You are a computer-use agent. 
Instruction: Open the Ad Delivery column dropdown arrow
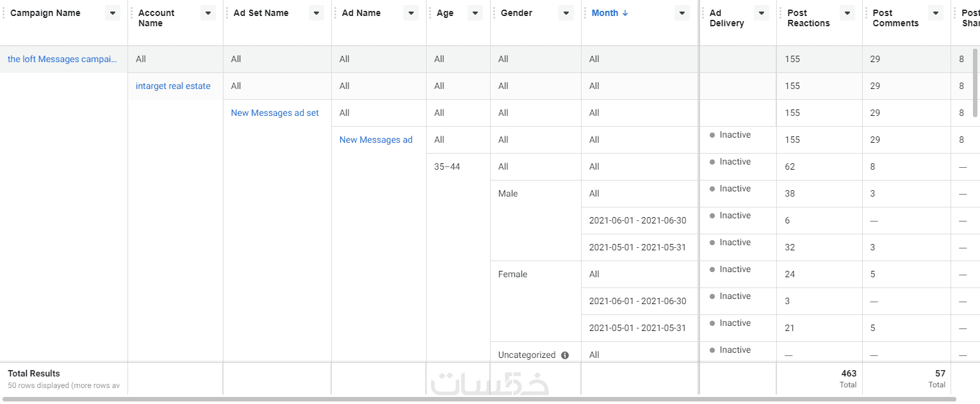[x=762, y=13]
